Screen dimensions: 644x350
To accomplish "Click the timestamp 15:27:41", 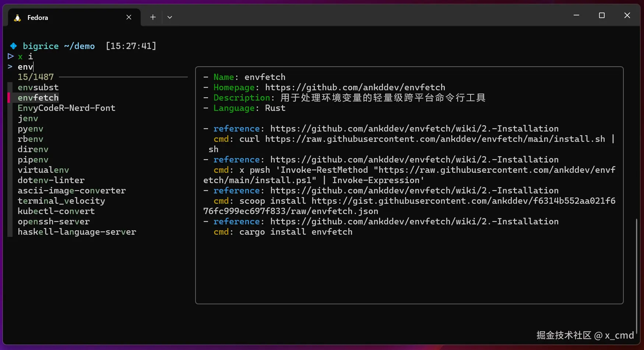I will pyautogui.click(x=131, y=46).
